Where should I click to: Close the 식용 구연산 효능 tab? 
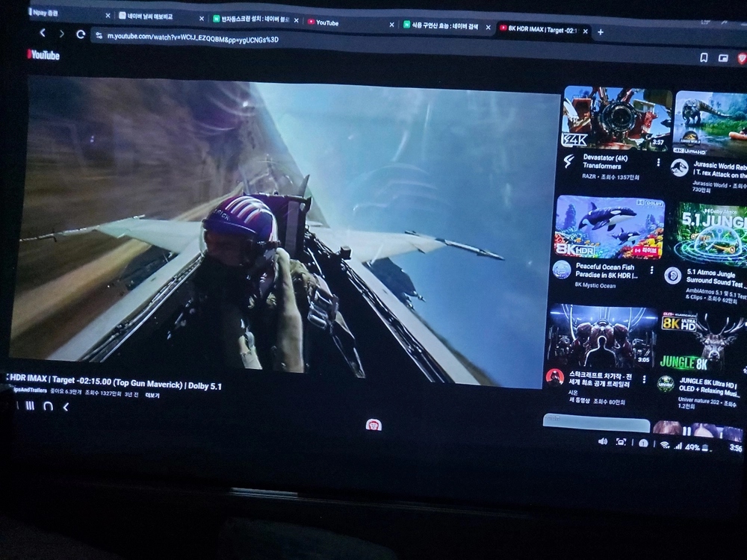pos(488,28)
